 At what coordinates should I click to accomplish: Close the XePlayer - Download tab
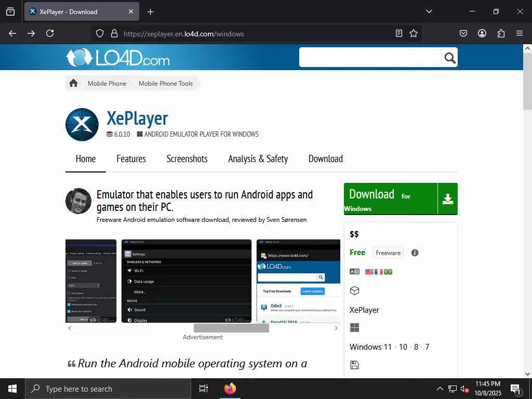[131, 11]
